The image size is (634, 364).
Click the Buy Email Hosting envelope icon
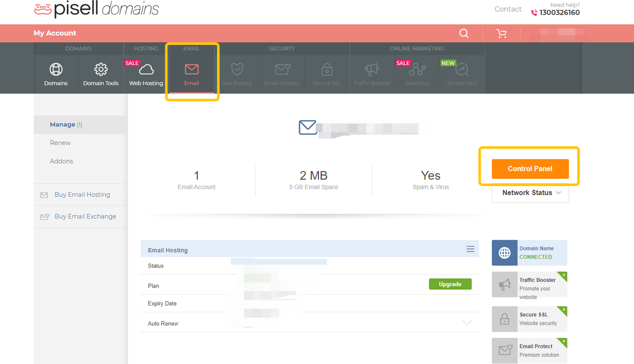click(x=44, y=195)
